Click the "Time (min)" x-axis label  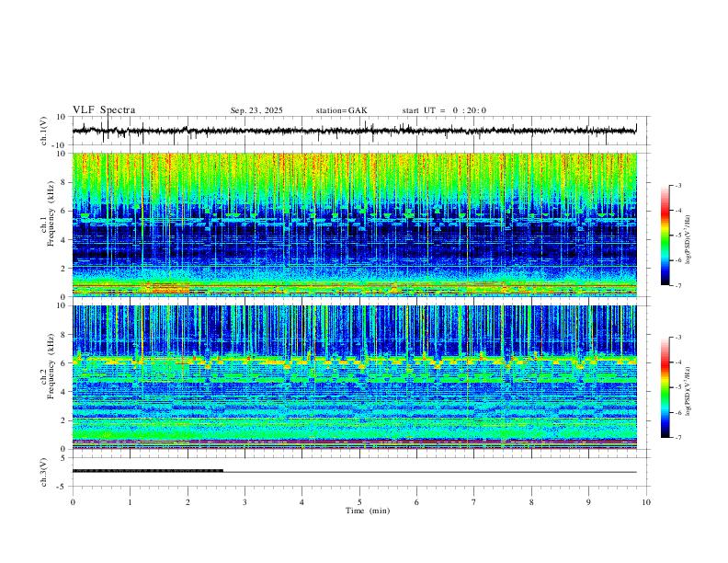pos(368,511)
